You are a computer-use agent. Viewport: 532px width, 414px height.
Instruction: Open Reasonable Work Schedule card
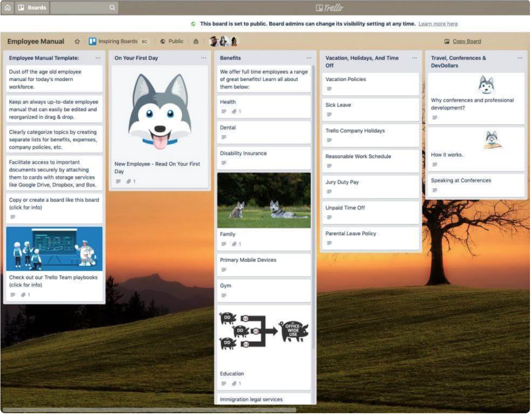point(370,161)
